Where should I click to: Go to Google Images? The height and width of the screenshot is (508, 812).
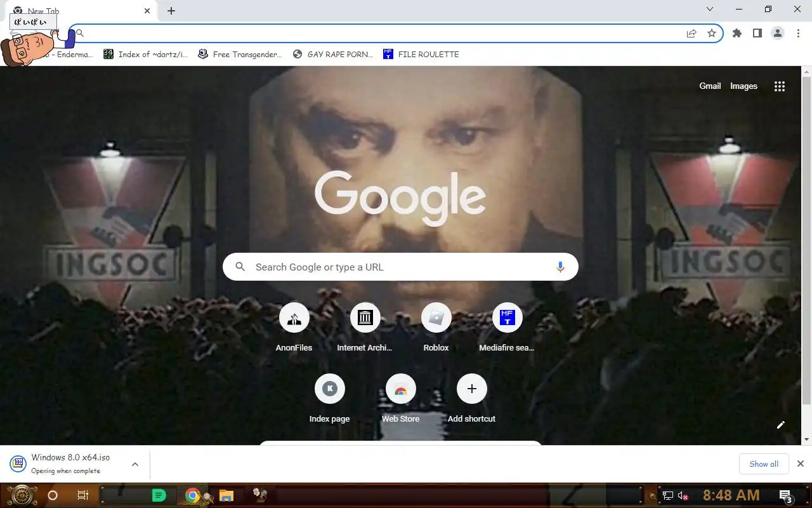(743, 86)
